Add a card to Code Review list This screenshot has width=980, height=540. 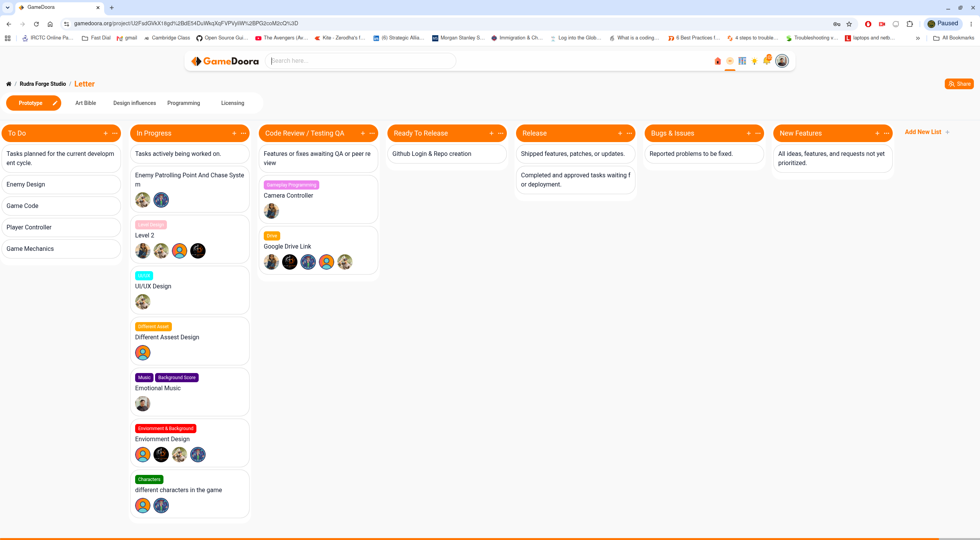pyautogui.click(x=363, y=133)
